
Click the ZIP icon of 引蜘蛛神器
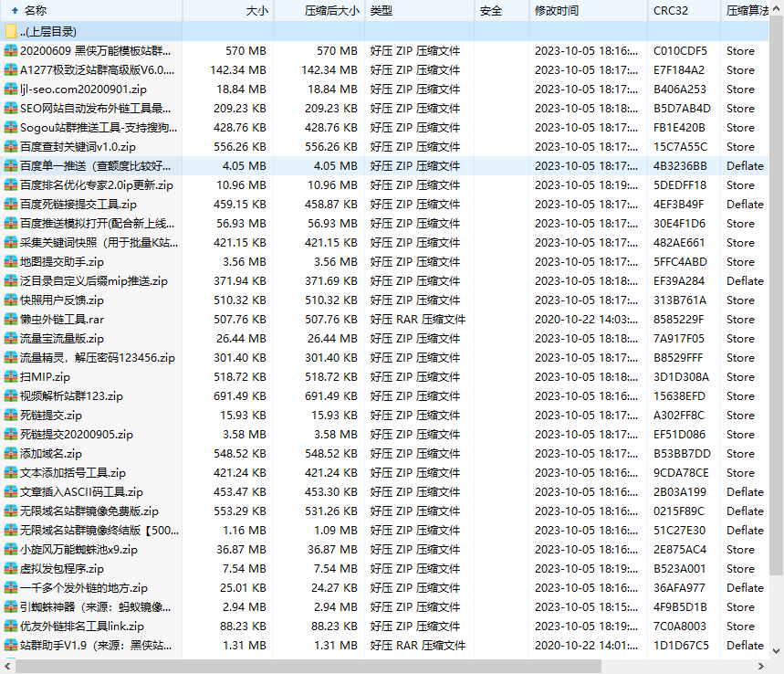click(13, 607)
